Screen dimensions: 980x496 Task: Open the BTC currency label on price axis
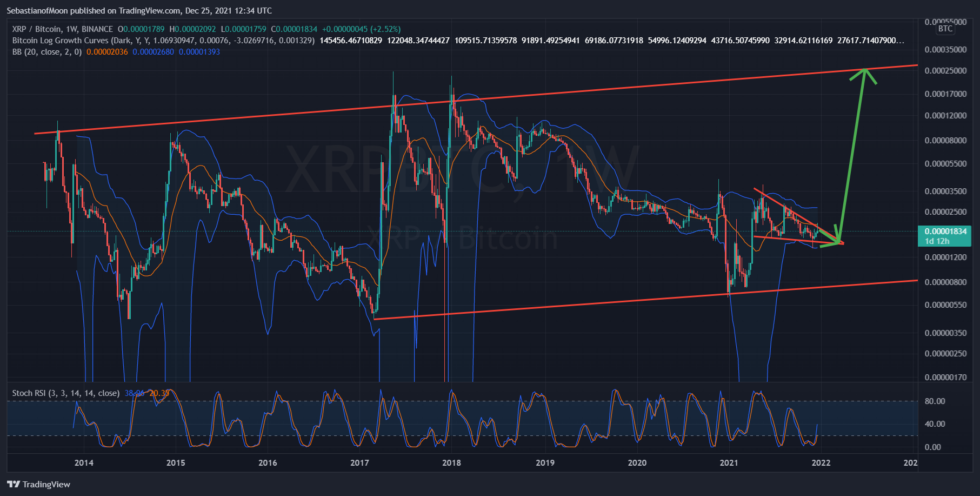(945, 29)
